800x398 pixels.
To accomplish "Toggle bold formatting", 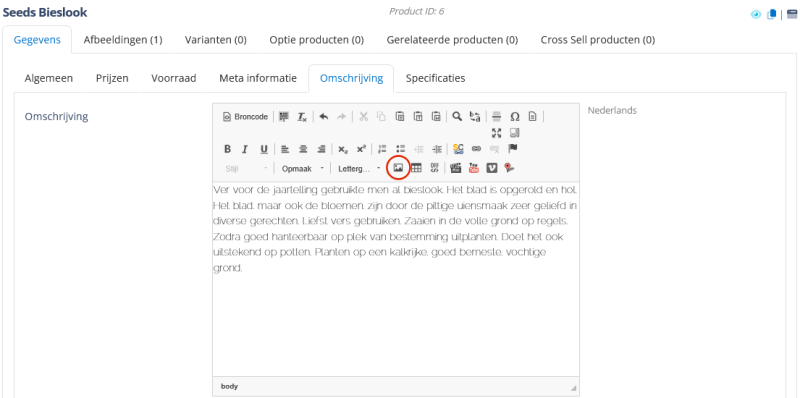I will [228, 149].
